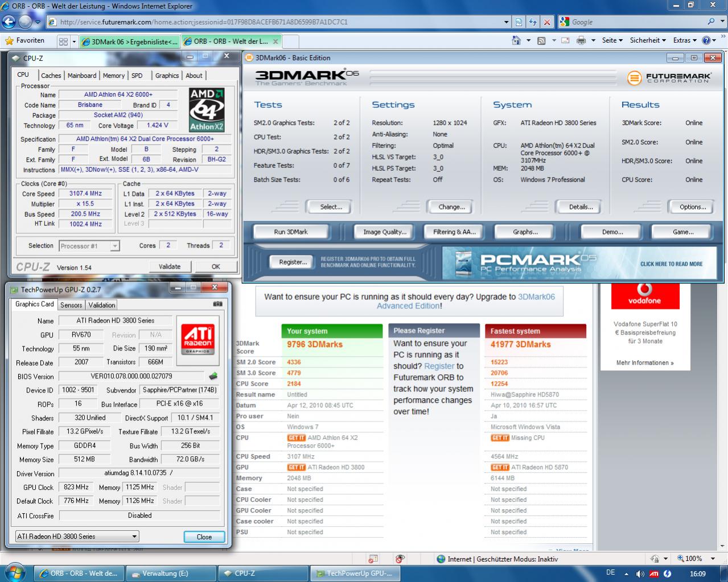Click GET IT badge next to AMD Athlon 64 X2
728x582 pixels.
click(296, 437)
